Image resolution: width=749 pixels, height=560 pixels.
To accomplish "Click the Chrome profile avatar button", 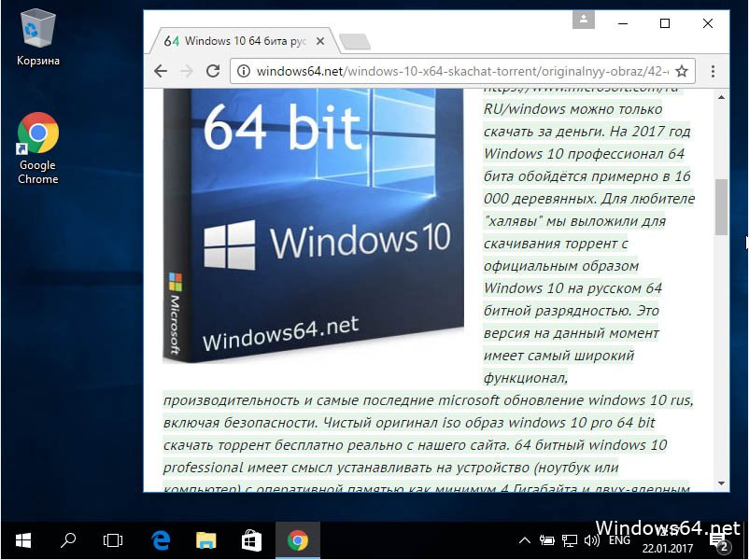I will [x=584, y=20].
